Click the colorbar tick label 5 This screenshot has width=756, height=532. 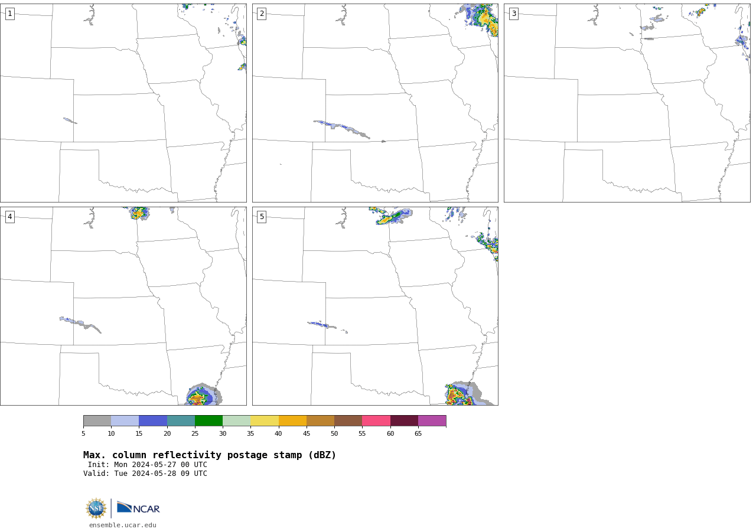pyautogui.click(x=83, y=434)
